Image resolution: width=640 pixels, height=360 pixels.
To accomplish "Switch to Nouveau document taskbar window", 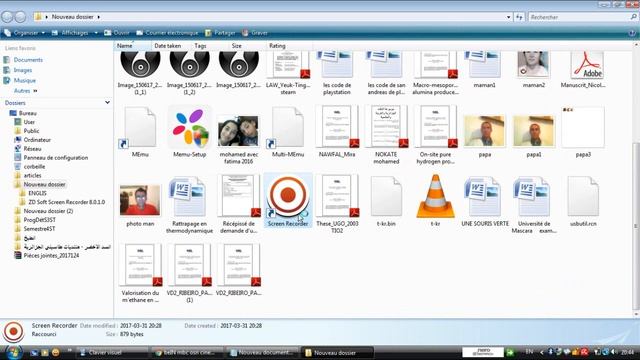I will (x=263, y=352).
